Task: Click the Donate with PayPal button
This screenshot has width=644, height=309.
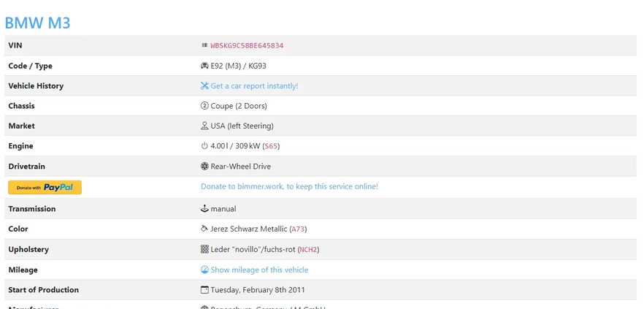Action: point(45,187)
